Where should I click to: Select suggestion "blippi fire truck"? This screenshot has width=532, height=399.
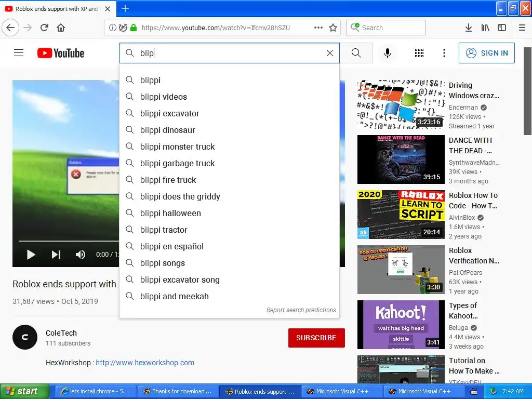tap(229, 180)
